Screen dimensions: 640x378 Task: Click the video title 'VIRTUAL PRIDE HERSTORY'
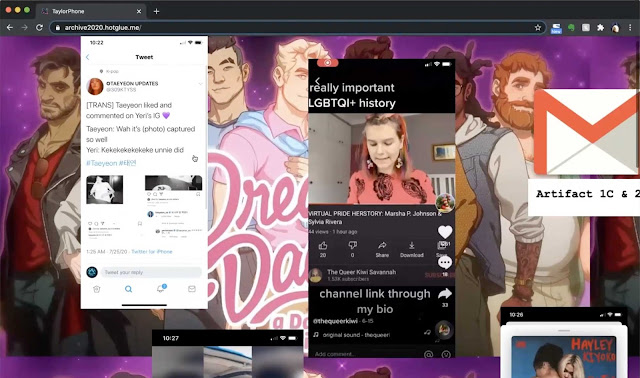point(375,218)
